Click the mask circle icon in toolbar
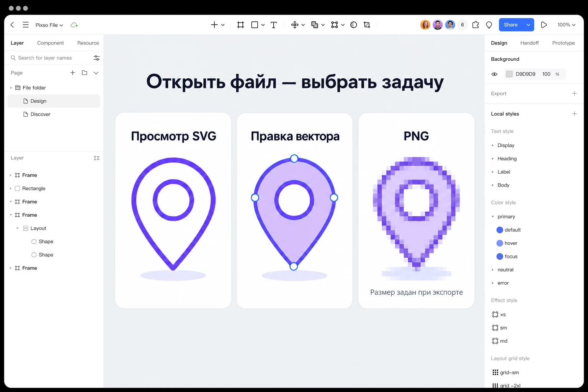 354,25
